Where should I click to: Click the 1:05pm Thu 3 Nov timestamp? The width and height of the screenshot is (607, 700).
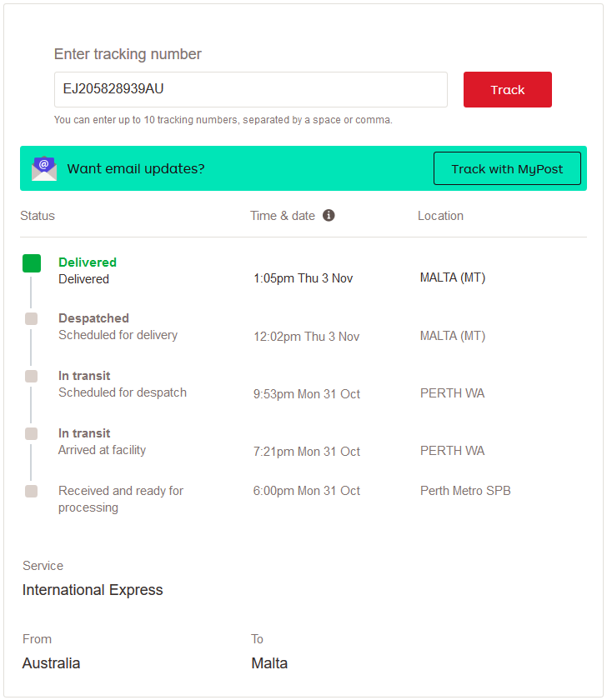pyautogui.click(x=303, y=278)
